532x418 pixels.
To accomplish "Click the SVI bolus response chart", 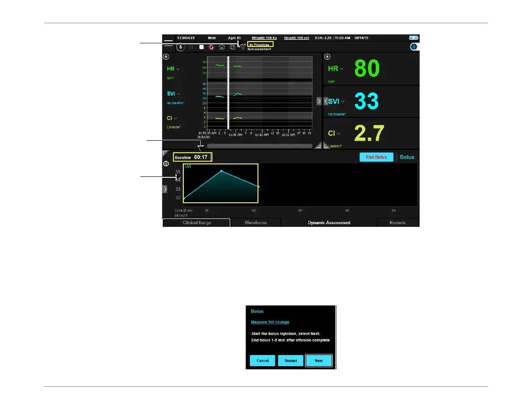I will click(220, 184).
